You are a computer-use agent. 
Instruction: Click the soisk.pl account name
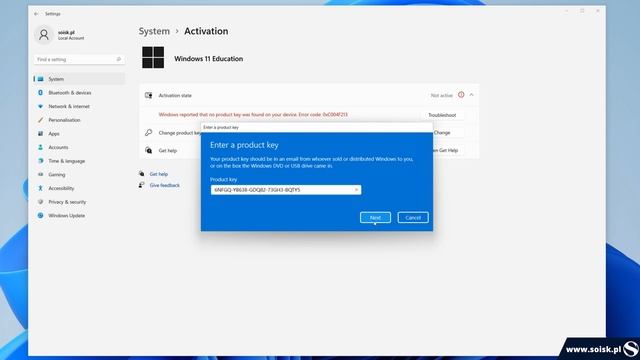point(66,32)
